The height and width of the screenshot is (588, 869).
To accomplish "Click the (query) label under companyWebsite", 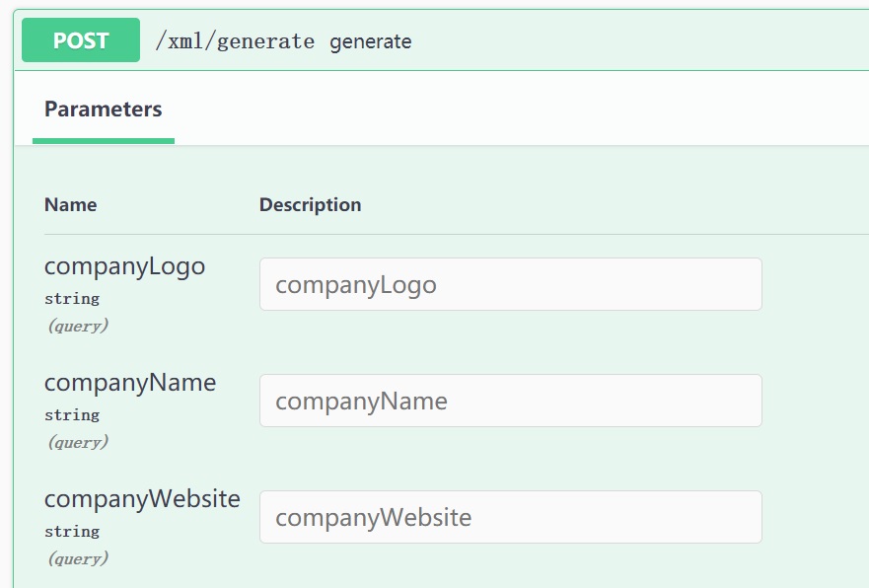I will point(78,558).
